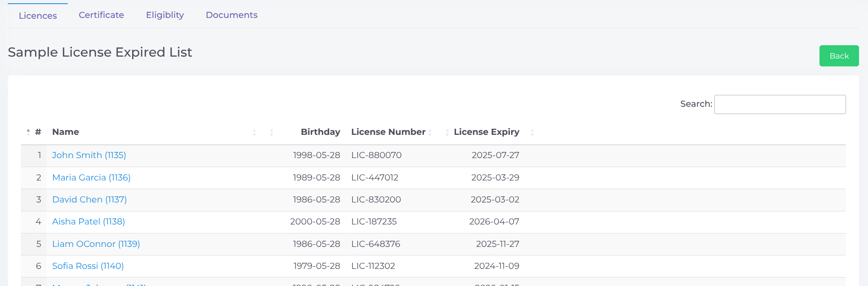
Task: Click the Sample License Expired List heading
Action: (100, 53)
